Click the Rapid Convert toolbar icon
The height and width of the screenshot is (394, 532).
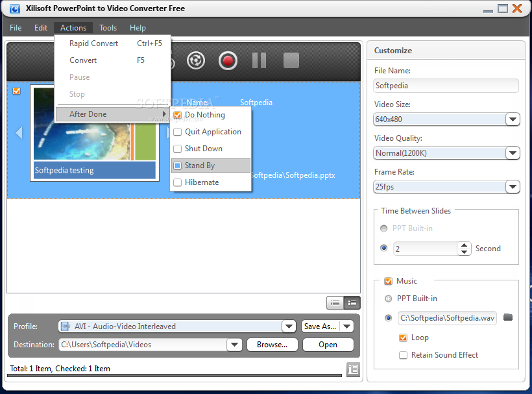196,61
